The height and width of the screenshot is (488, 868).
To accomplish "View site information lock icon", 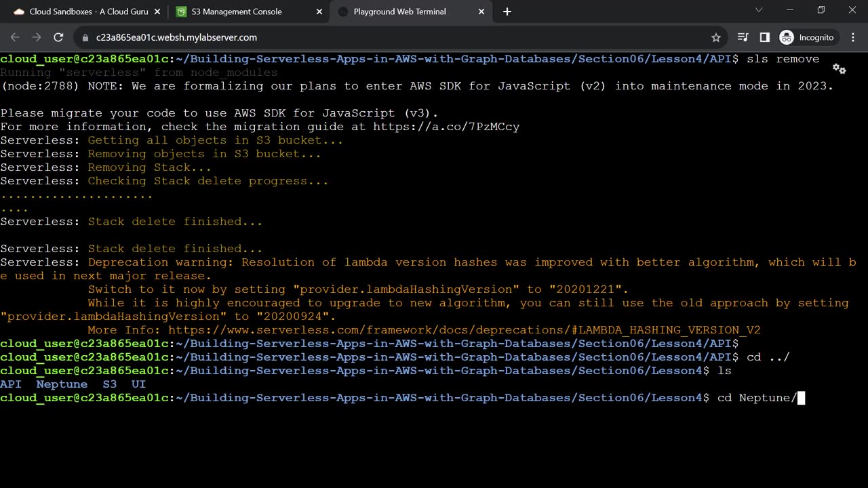I will [85, 37].
